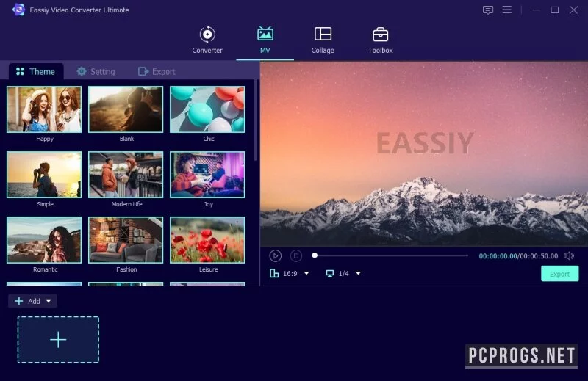This screenshot has width=588, height=381.
Task: Click the green Export button
Action: [559, 274]
